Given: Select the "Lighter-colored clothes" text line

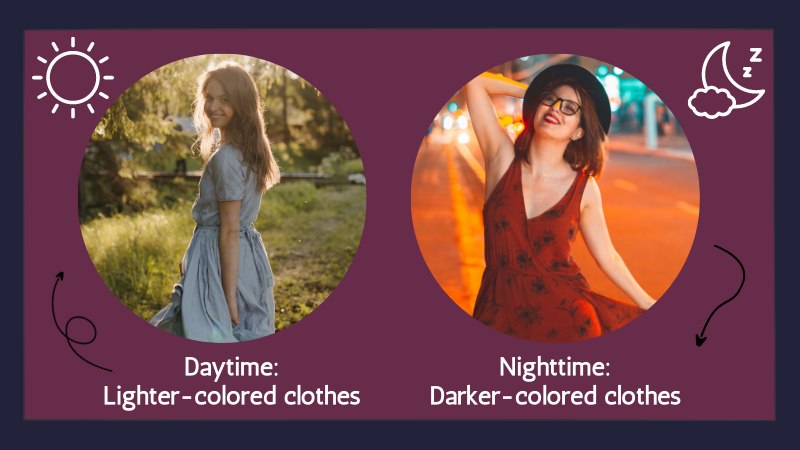Looking at the screenshot, I should (232, 396).
